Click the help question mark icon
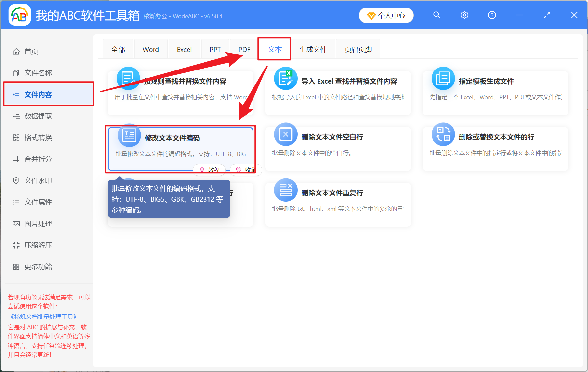The image size is (588, 372). coord(492,15)
